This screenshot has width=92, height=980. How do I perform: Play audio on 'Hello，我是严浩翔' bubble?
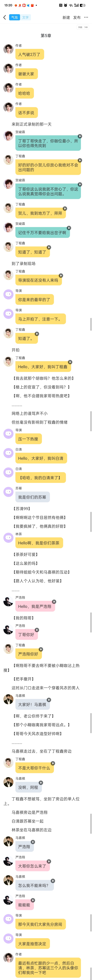tap(54, 601)
